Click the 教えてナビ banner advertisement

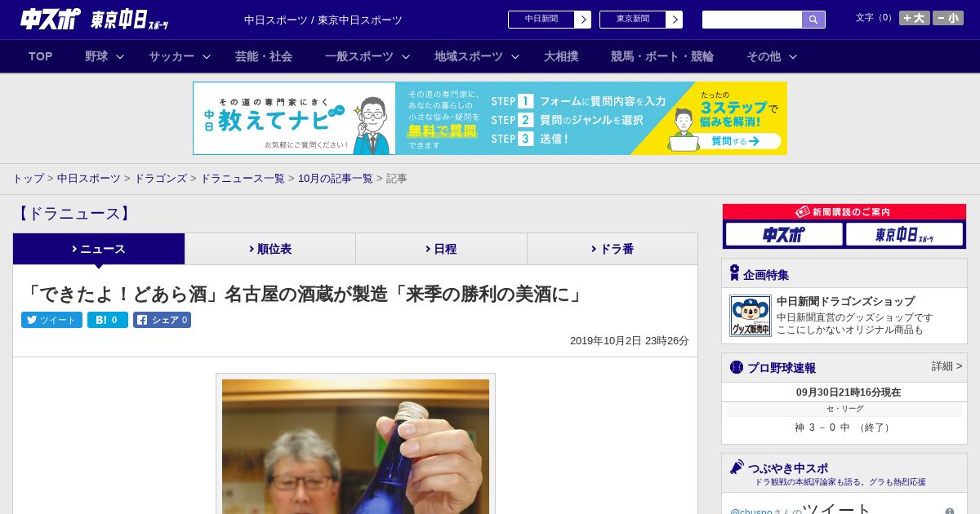(490, 118)
